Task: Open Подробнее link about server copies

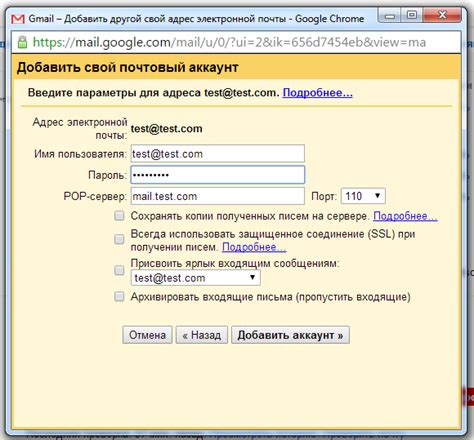Action: coord(405,216)
